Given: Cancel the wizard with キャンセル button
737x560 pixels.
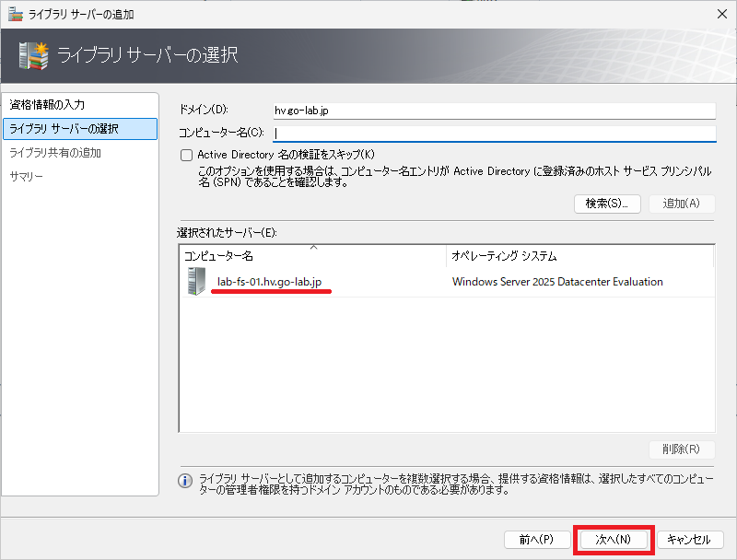Looking at the screenshot, I should (x=690, y=540).
